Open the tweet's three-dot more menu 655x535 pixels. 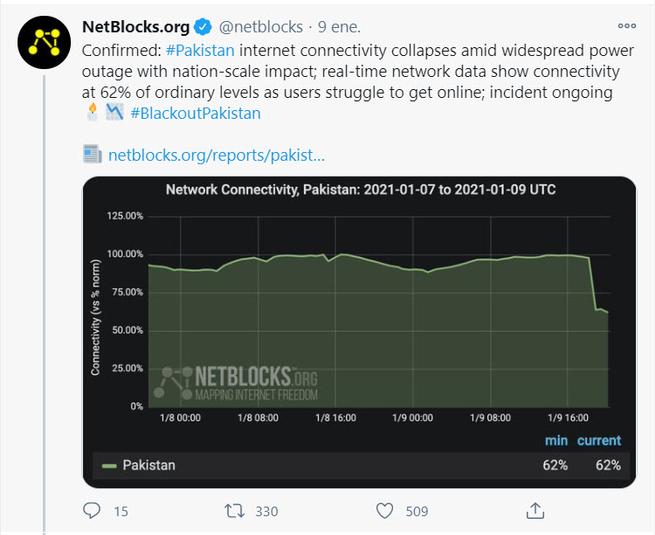(x=627, y=25)
